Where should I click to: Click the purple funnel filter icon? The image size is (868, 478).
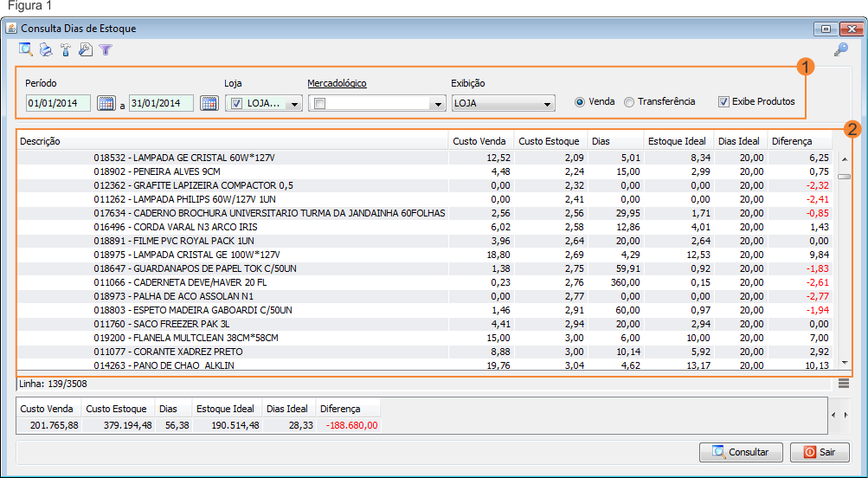pos(106,50)
